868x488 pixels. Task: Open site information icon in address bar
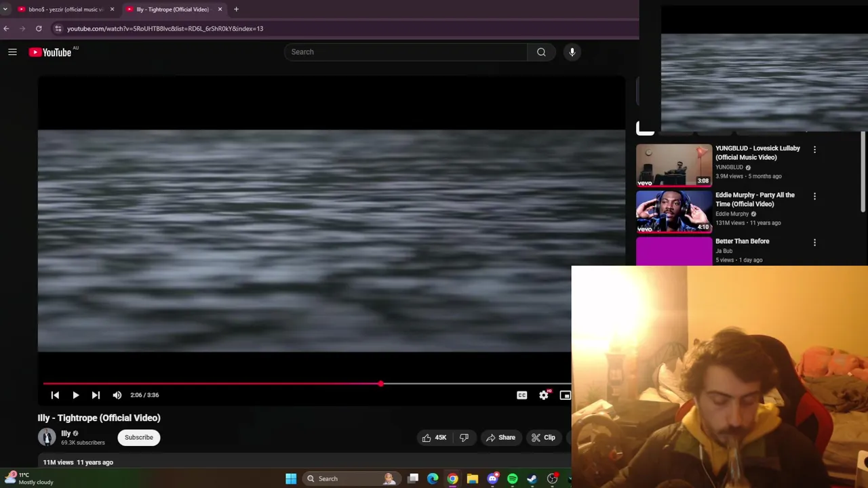pos(58,28)
